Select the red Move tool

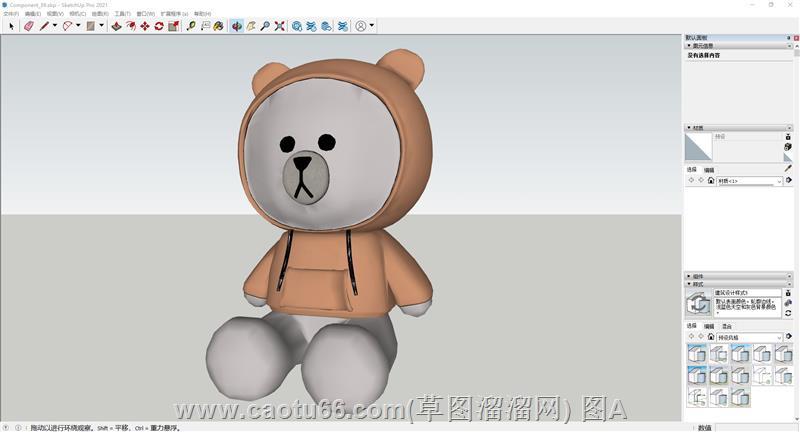coord(145,26)
